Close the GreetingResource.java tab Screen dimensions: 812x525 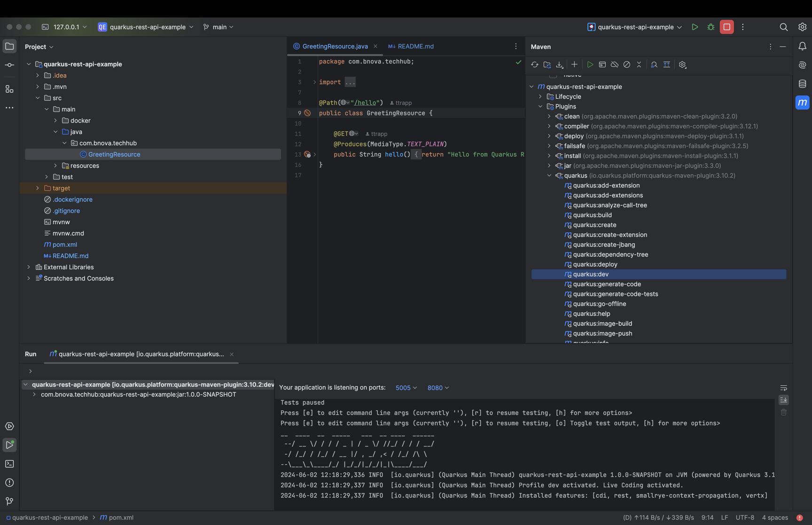(375, 47)
